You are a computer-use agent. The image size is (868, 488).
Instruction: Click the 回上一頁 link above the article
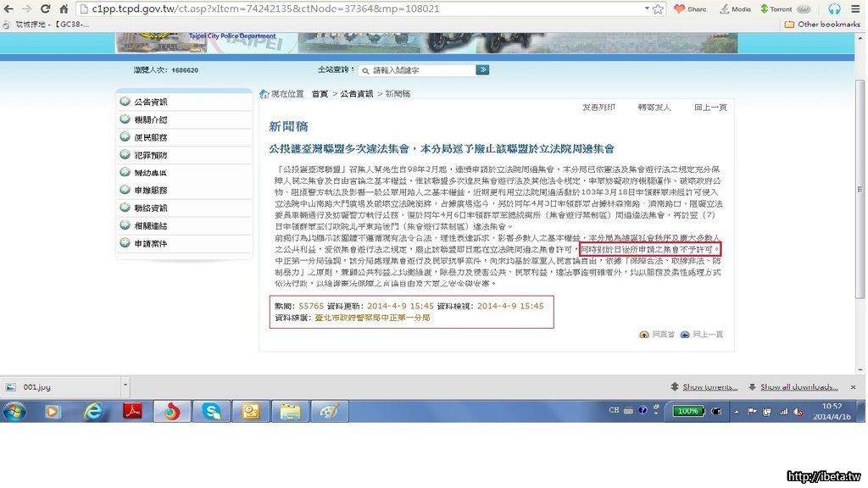pos(709,108)
